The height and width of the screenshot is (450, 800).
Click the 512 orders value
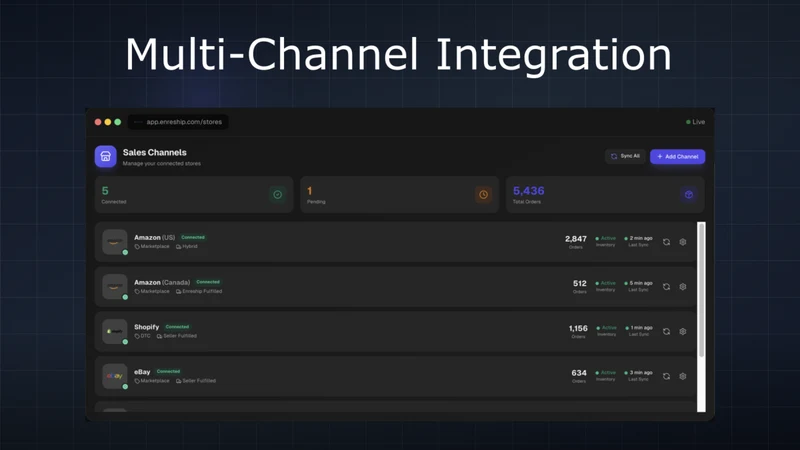coord(580,283)
